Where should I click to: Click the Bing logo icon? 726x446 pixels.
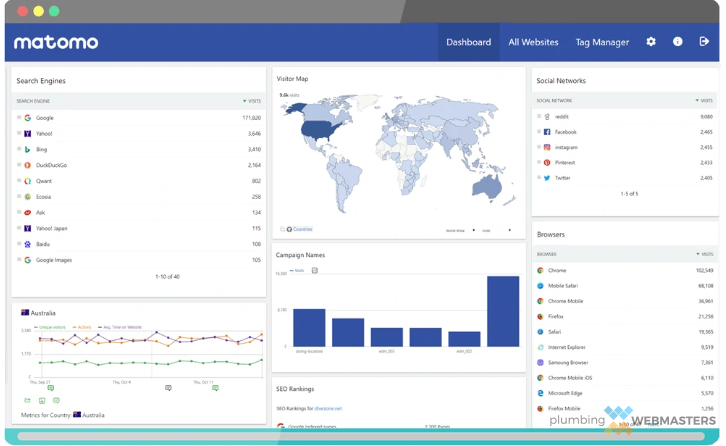coord(28,149)
